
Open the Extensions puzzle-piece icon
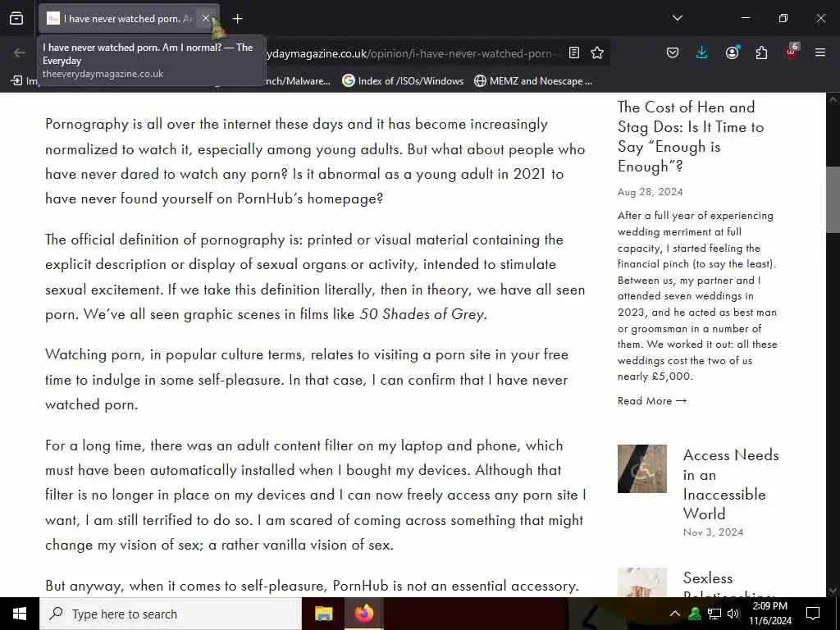click(761, 52)
